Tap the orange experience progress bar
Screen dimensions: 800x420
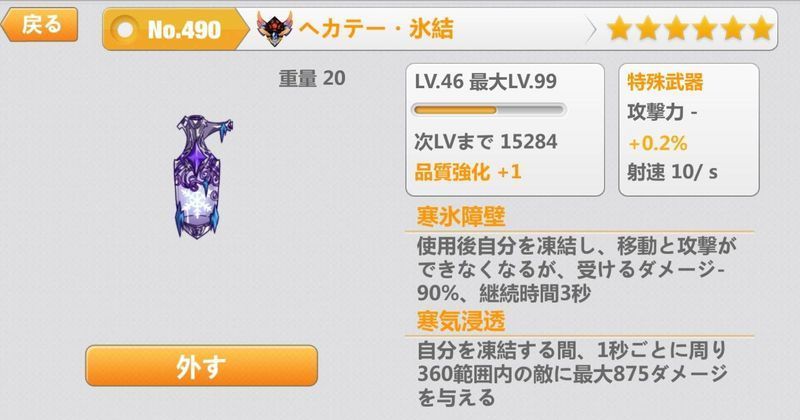pyautogui.click(x=489, y=110)
